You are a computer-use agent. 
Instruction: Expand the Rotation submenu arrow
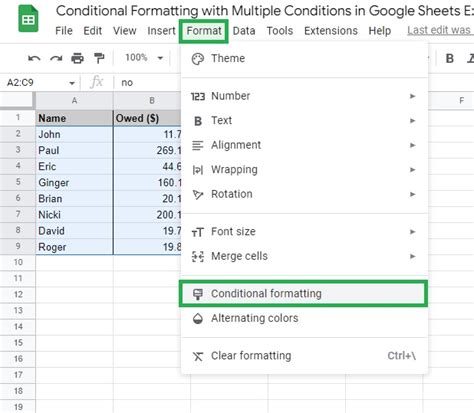pos(413,194)
